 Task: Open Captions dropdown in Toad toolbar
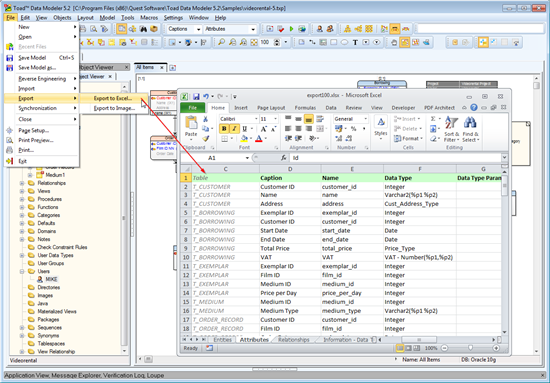tap(198, 29)
